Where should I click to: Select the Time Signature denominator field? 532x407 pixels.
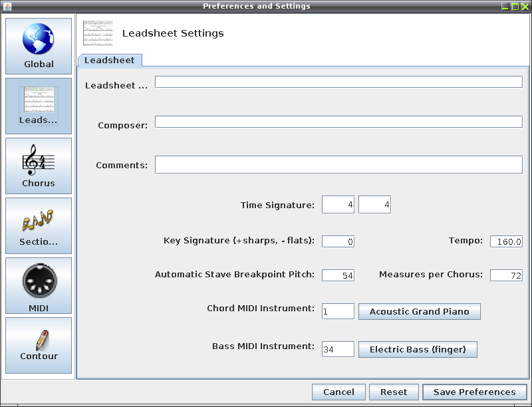pyautogui.click(x=374, y=205)
